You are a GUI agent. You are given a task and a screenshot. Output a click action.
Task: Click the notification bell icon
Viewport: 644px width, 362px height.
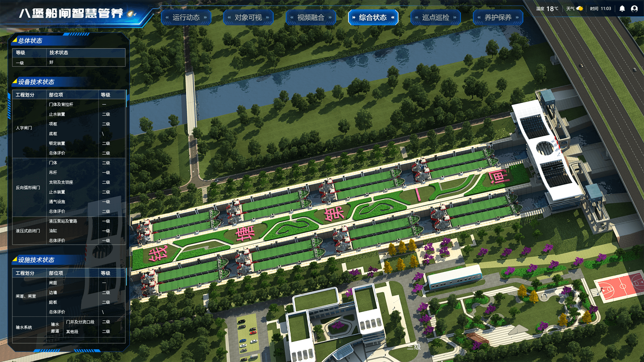[x=622, y=9]
